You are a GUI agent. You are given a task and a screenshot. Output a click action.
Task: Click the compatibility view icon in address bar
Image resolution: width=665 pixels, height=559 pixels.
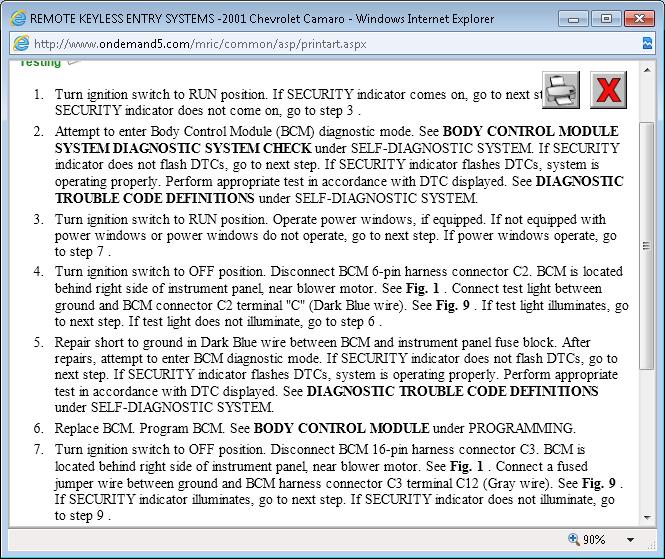[x=648, y=43]
